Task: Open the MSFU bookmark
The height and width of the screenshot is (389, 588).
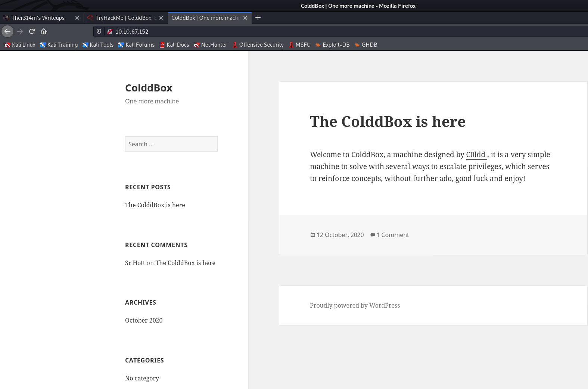Action: coord(299,45)
